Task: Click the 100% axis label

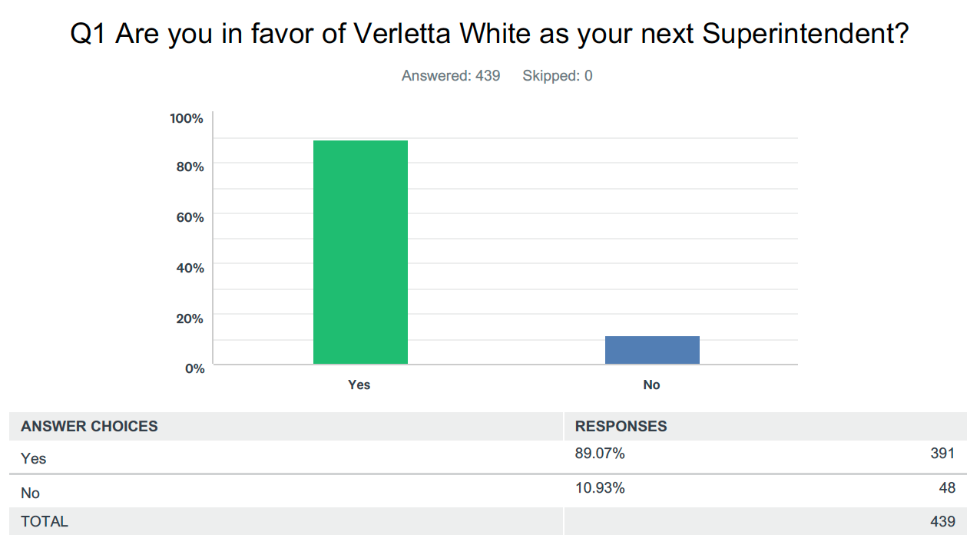Action: [187, 118]
